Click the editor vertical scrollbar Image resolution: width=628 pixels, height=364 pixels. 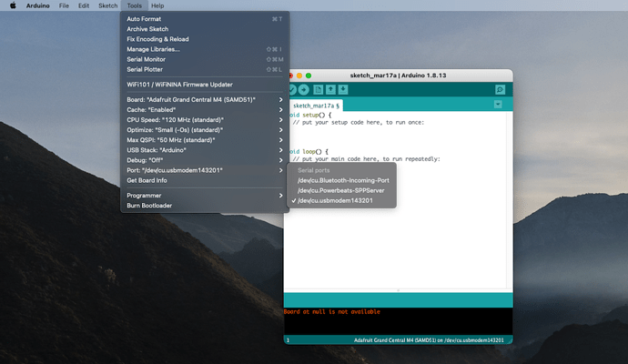point(510,199)
